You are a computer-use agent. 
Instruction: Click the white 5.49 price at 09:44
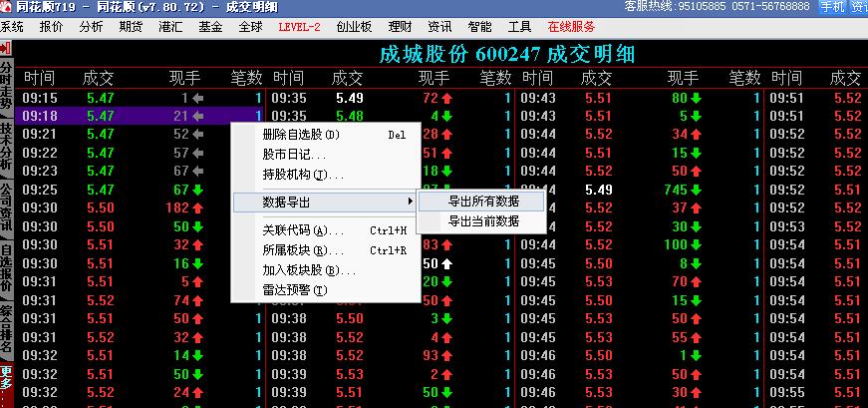click(x=598, y=190)
